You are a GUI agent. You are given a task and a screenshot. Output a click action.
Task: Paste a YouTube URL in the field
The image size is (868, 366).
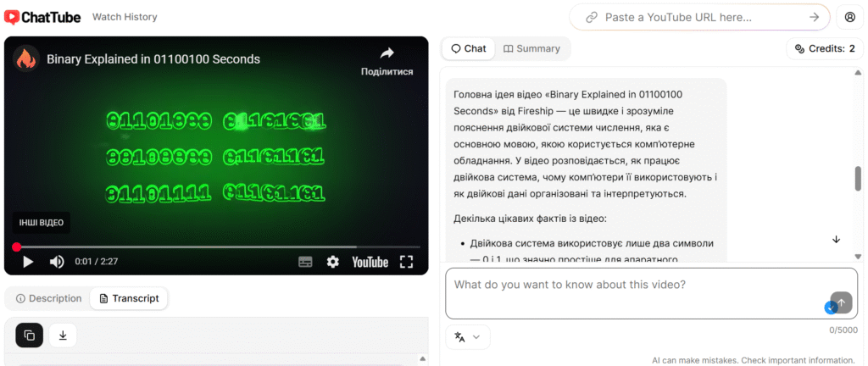click(699, 17)
